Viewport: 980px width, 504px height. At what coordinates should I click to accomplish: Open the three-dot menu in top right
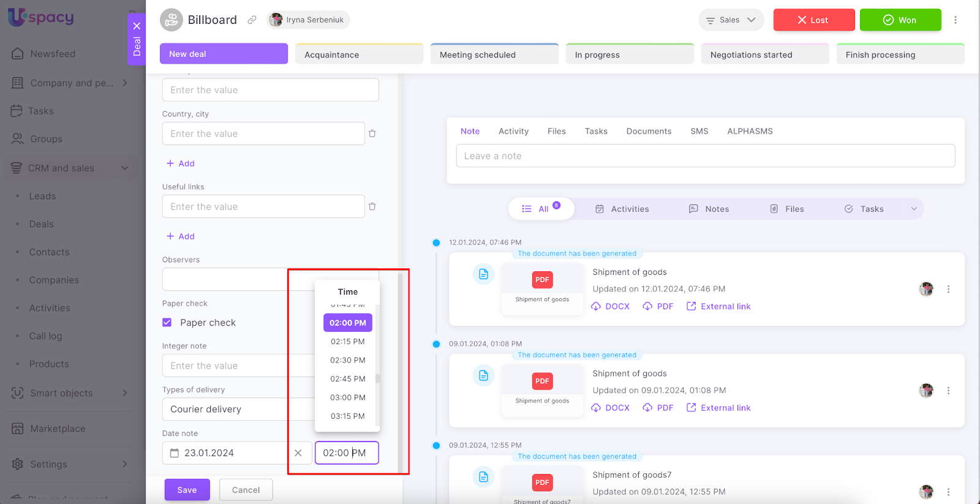[955, 20]
